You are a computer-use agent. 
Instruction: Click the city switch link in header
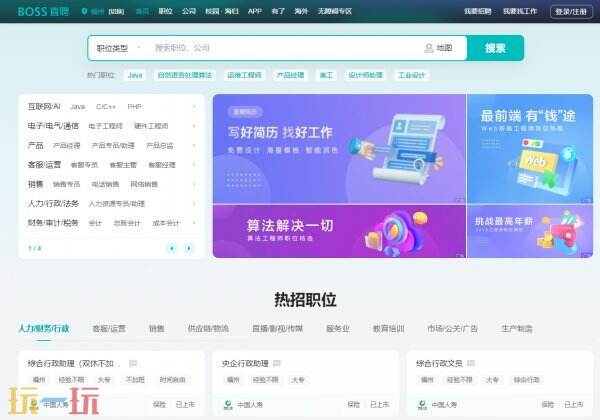(116, 11)
